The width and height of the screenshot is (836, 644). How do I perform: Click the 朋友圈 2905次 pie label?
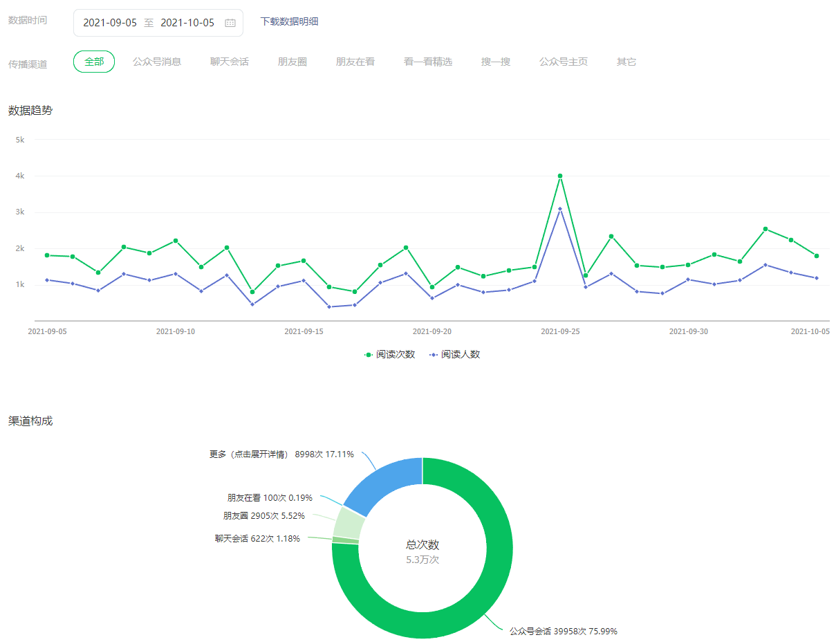point(263,515)
